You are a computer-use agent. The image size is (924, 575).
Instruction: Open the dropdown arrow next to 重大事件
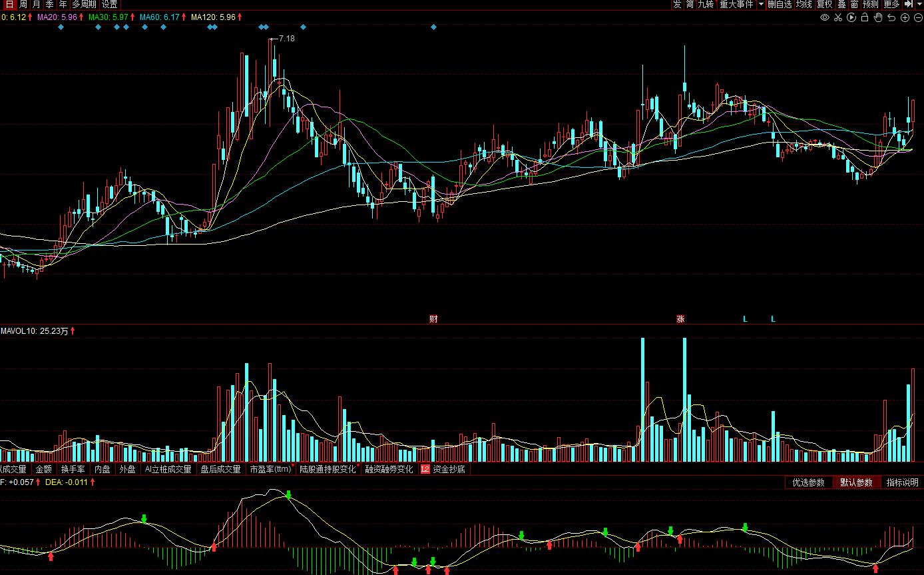click(x=761, y=4)
